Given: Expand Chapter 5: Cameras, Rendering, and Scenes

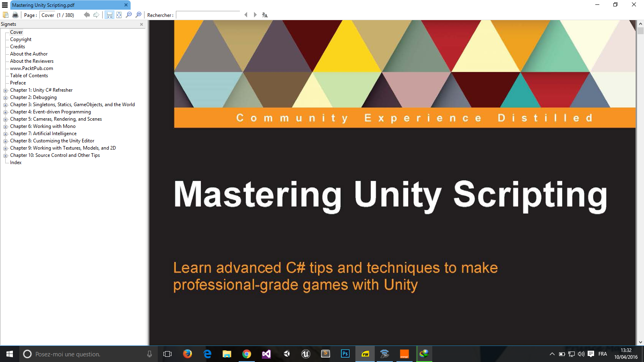Looking at the screenshot, I should click(x=6, y=119).
